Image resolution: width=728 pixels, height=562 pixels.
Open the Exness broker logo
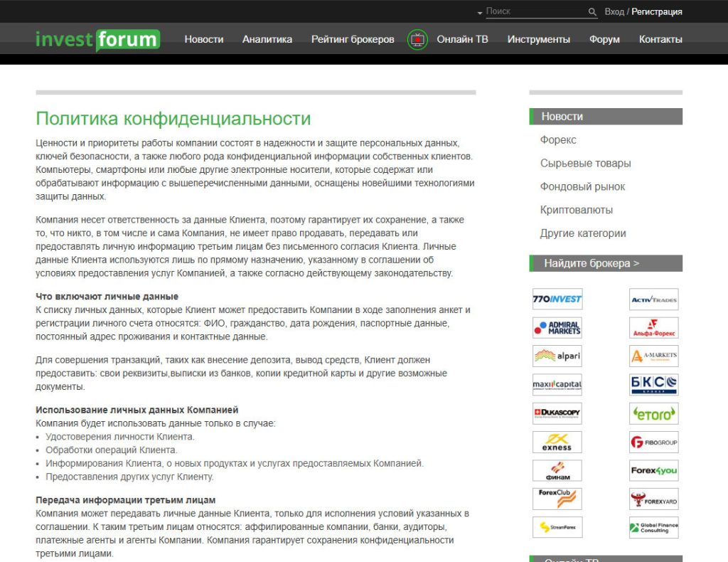coord(557,442)
